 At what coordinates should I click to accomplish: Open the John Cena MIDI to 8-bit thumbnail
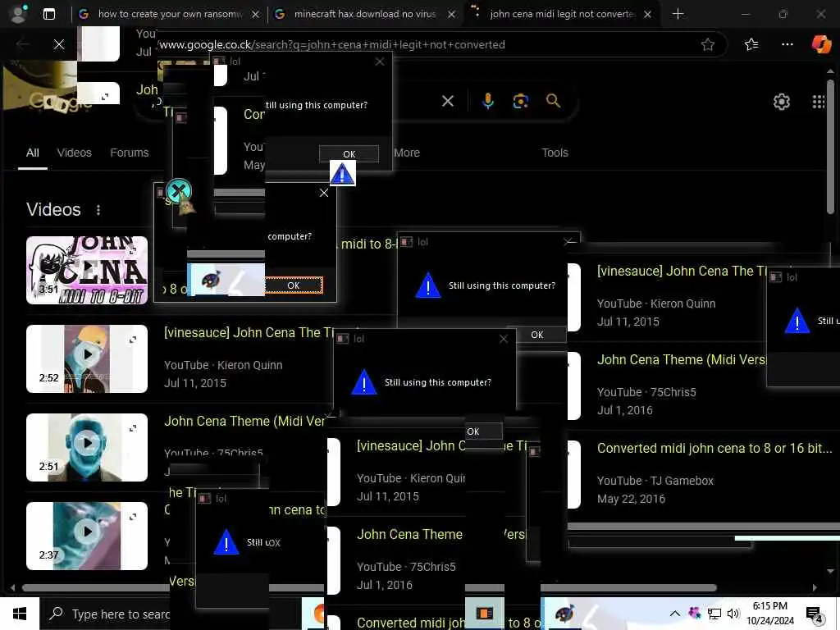[x=87, y=270]
